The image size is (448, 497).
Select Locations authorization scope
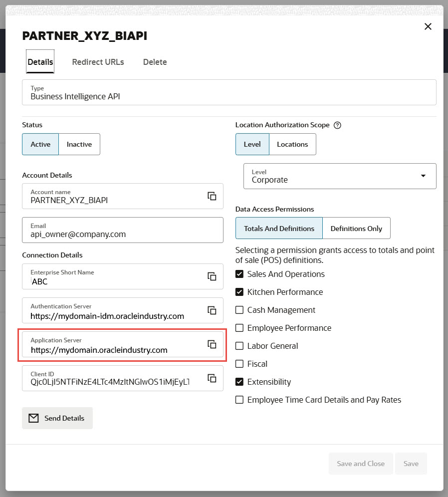pos(292,144)
